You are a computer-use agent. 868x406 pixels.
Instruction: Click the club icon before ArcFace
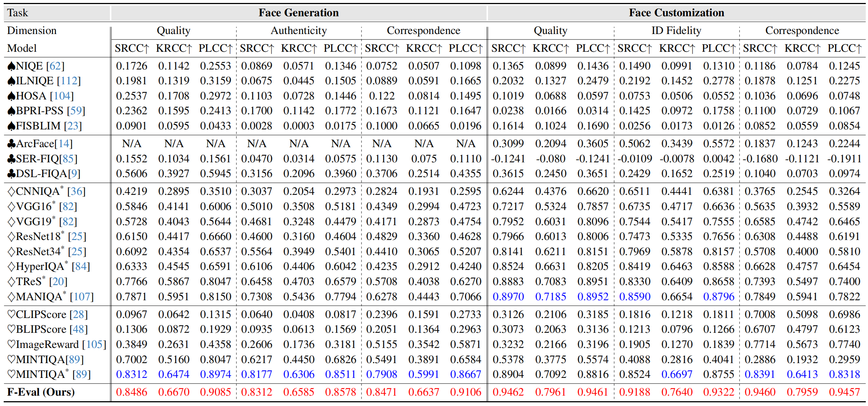coord(11,144)
